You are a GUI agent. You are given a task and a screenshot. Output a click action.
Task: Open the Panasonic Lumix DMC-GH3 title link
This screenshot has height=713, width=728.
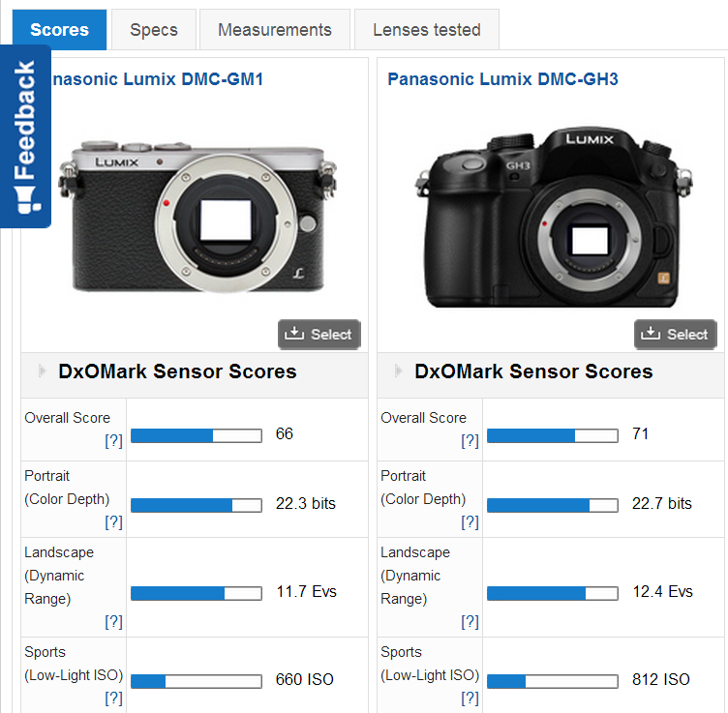502,79
